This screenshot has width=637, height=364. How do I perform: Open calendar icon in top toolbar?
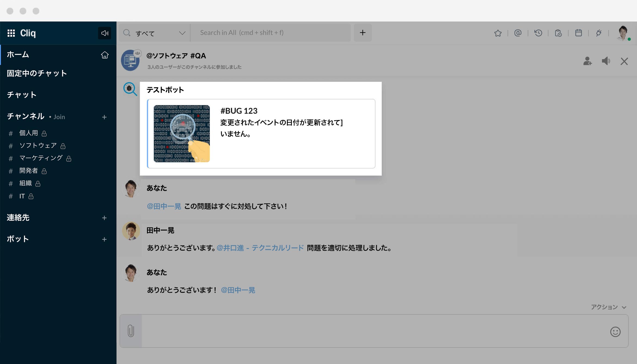tap(578, 33)
